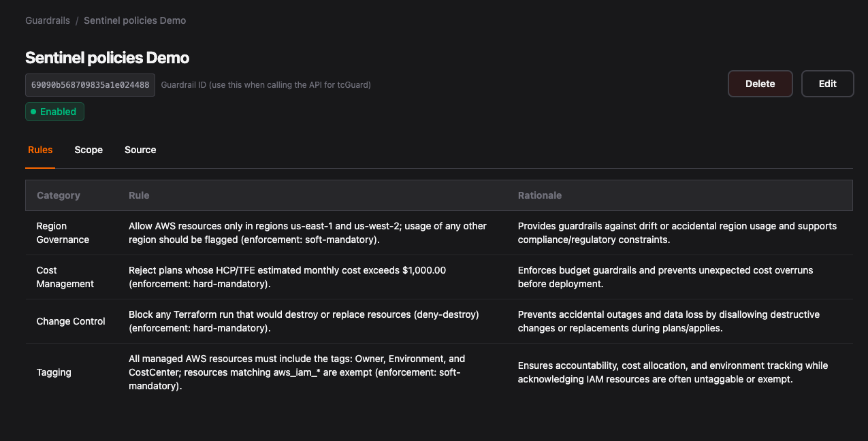This screenshot has height=441, width=868.
Task: Switch to the Scope tab
Action: tap(89, 150)
